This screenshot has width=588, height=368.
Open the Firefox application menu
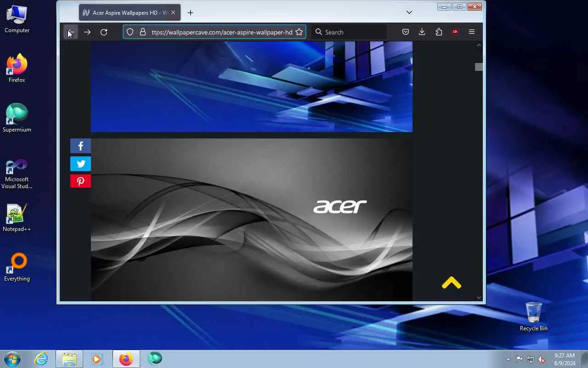click(472, 32)
